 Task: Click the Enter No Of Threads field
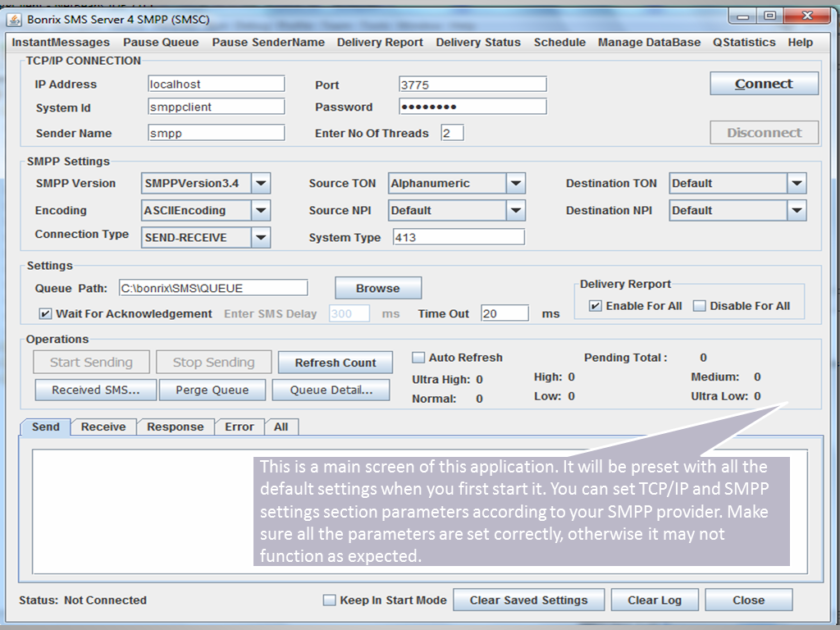pyautogui.click(x=452, y=133)
